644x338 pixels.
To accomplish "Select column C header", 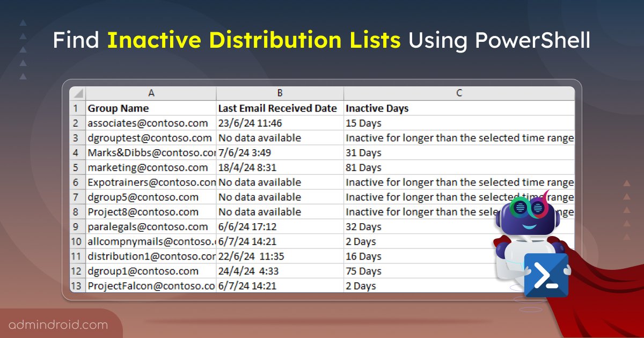I will 459,93.
